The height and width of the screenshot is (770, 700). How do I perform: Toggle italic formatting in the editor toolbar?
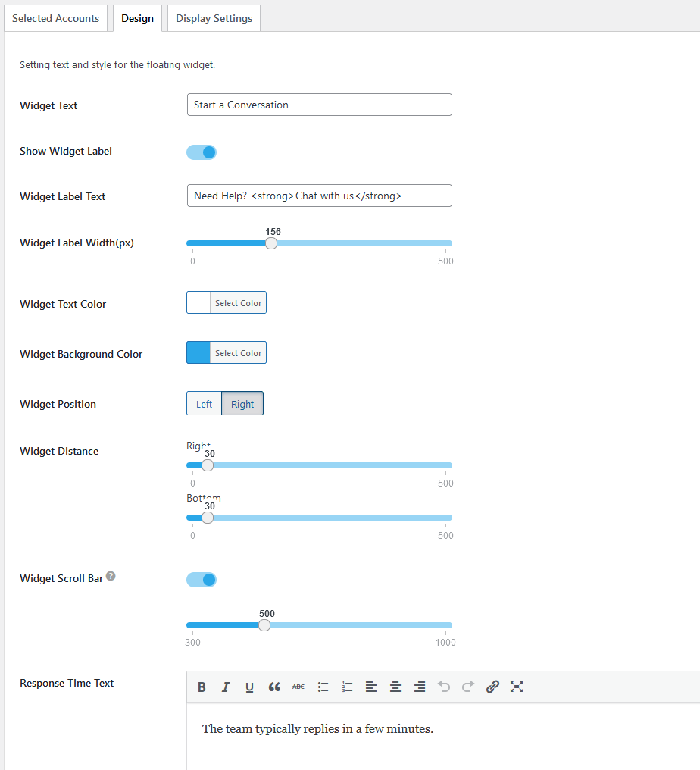pyautogui.click(x=225, y=687)
